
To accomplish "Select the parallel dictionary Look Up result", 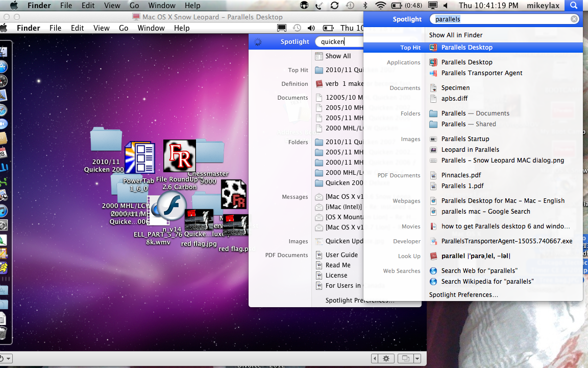I will (x=476, y=256).
